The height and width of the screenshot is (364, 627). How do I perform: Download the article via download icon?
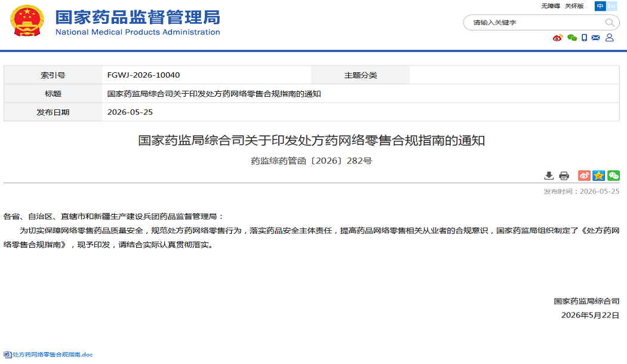click(x=549, y=175)
